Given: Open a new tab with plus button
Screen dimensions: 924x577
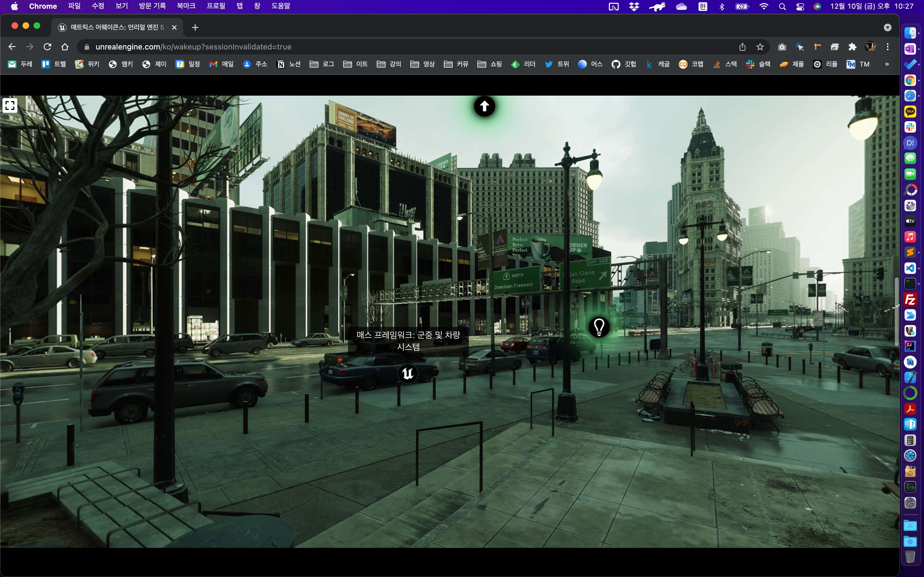Looking at the screenshot, I should 195,27.
